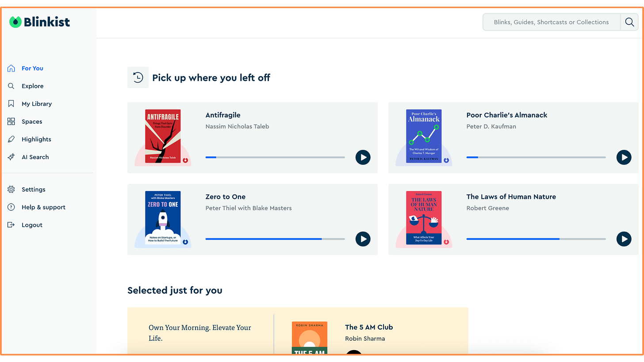
Task: Open the Poor Charlie's Almanack cover
Action: click(x=424, y=136)
